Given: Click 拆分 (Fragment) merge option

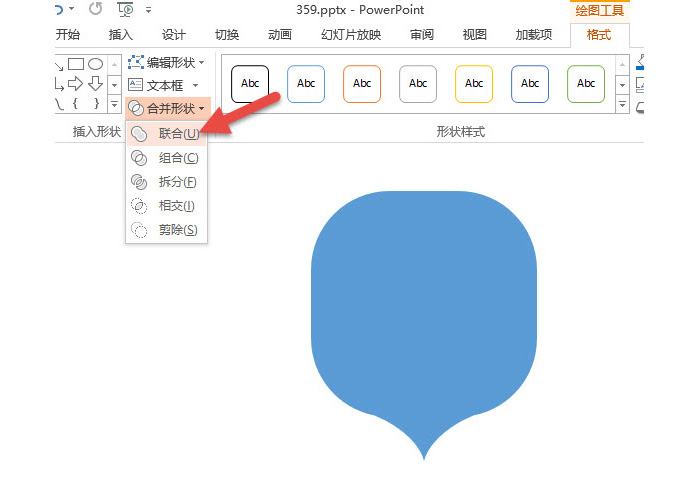Looking at the screenshot, I should click(x=168, y=181).
